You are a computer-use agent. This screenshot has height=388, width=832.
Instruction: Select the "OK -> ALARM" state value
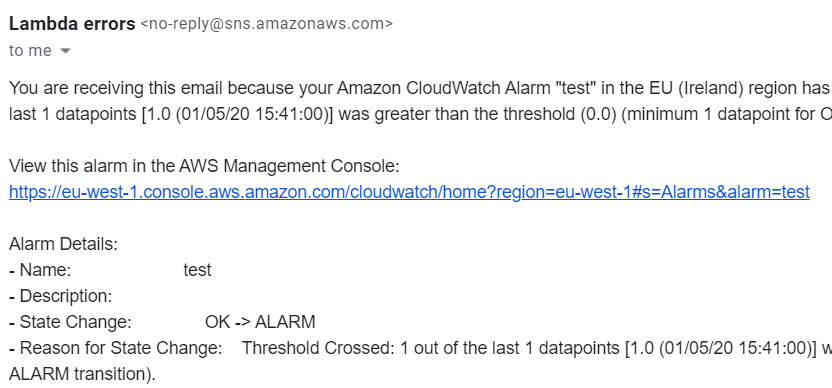260,322
